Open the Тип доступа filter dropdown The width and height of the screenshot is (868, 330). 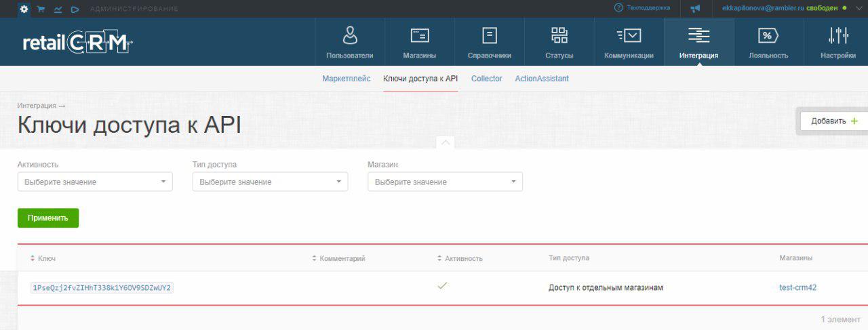pos(270,182)
